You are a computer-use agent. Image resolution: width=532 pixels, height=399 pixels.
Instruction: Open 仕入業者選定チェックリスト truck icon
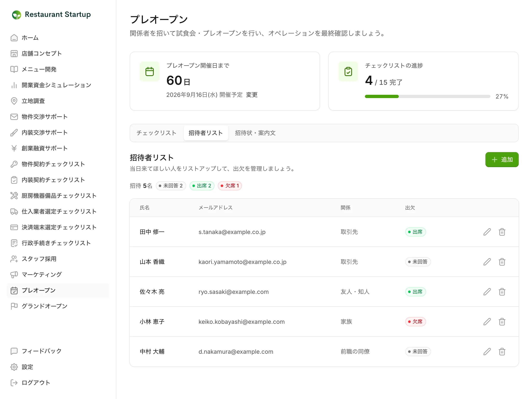coord(14,211)
